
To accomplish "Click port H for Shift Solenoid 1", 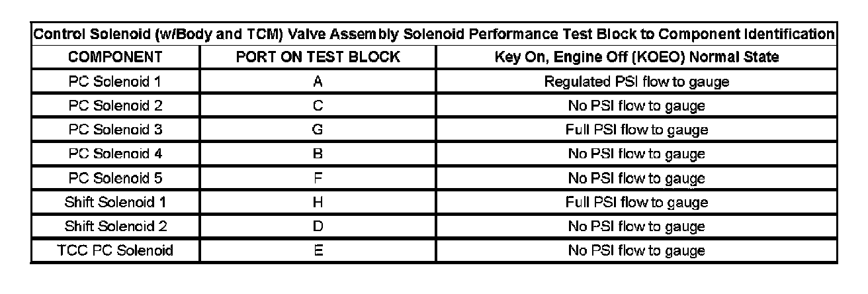I will 318,202.
